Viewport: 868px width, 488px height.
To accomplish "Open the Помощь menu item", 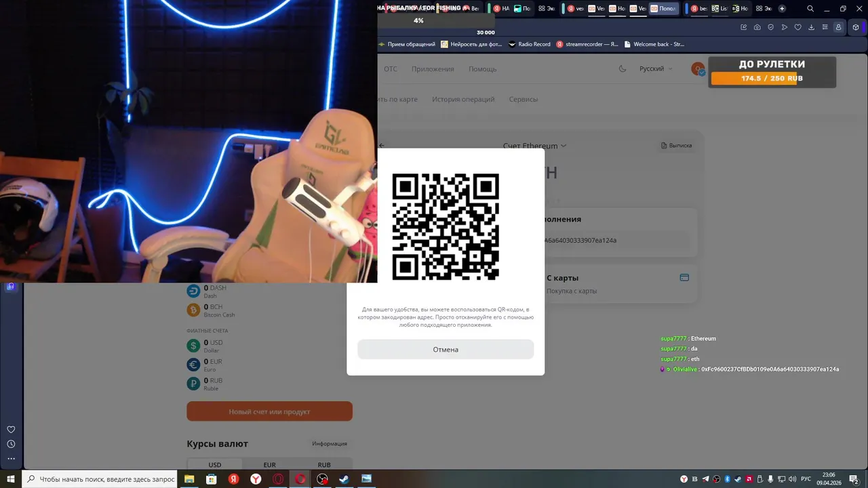I will click(x=483, y=69).
